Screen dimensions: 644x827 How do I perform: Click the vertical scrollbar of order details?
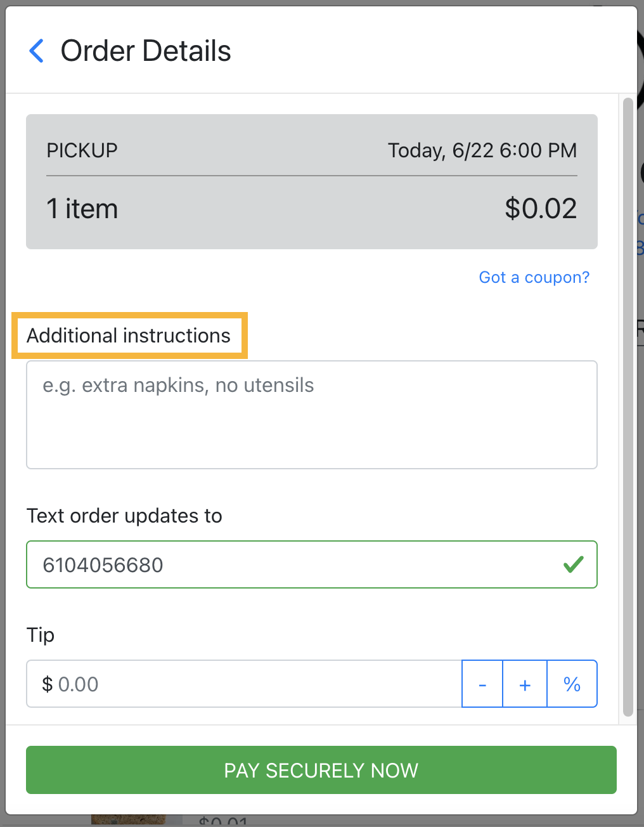pos(628,407)
